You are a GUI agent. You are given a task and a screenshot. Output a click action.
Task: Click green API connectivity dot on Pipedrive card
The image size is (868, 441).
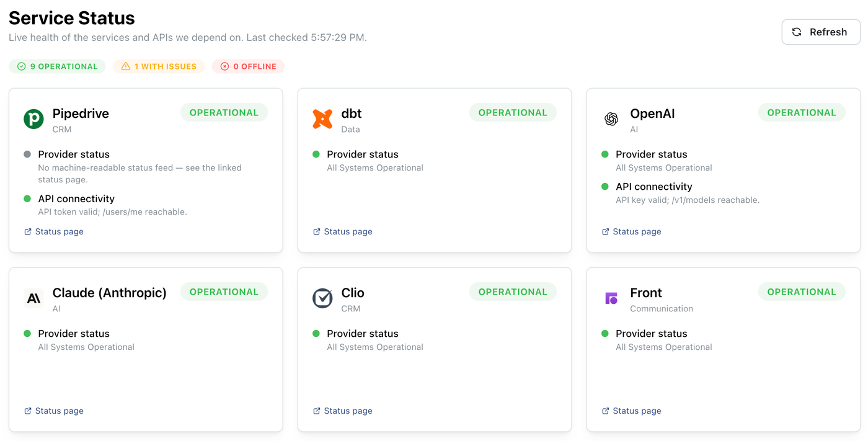coord(27,199)
